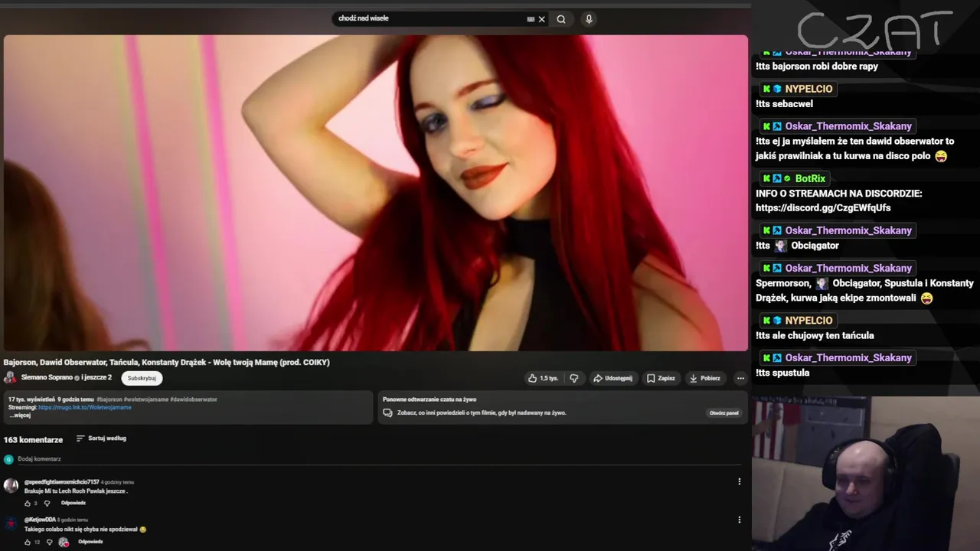The image size is (980, 551).
Task: Click the "163 komentarze" count text
Action: [33, 440]
